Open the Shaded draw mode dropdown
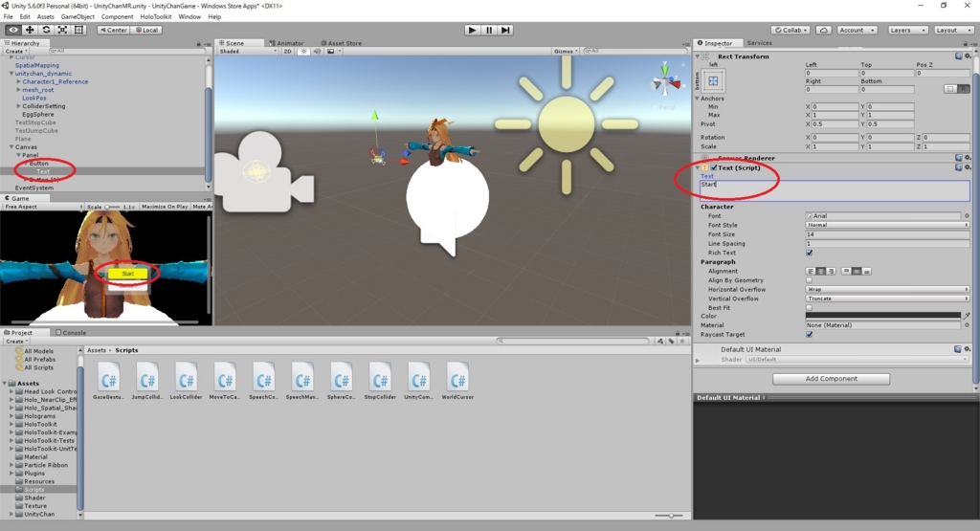 coord(248,52)
